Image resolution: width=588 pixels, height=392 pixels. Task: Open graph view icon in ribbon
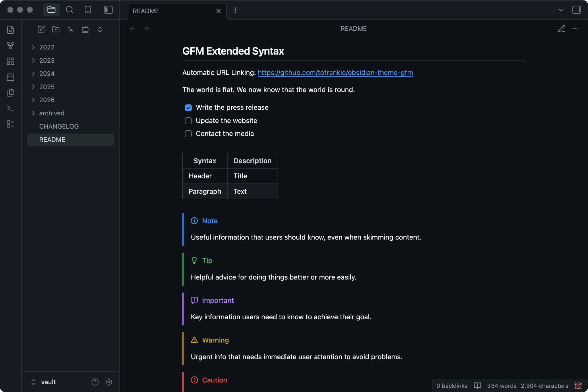click(11, 45)
